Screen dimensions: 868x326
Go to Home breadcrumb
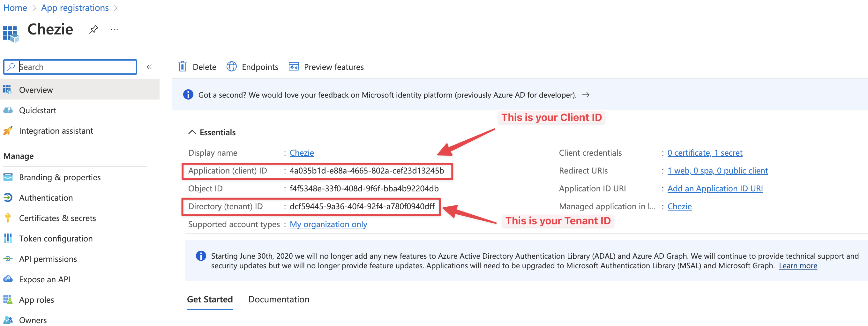15,8
